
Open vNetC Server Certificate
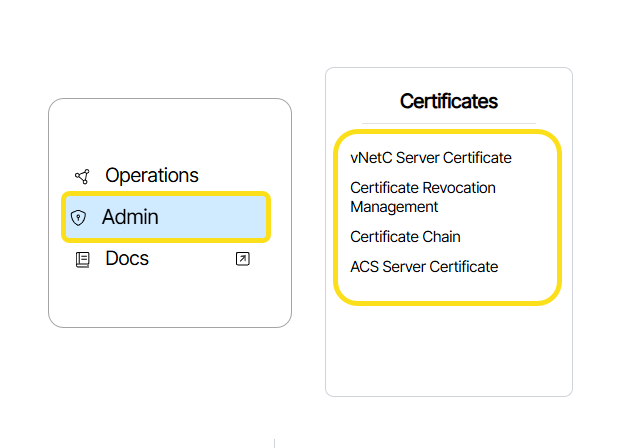click(430, 158)
